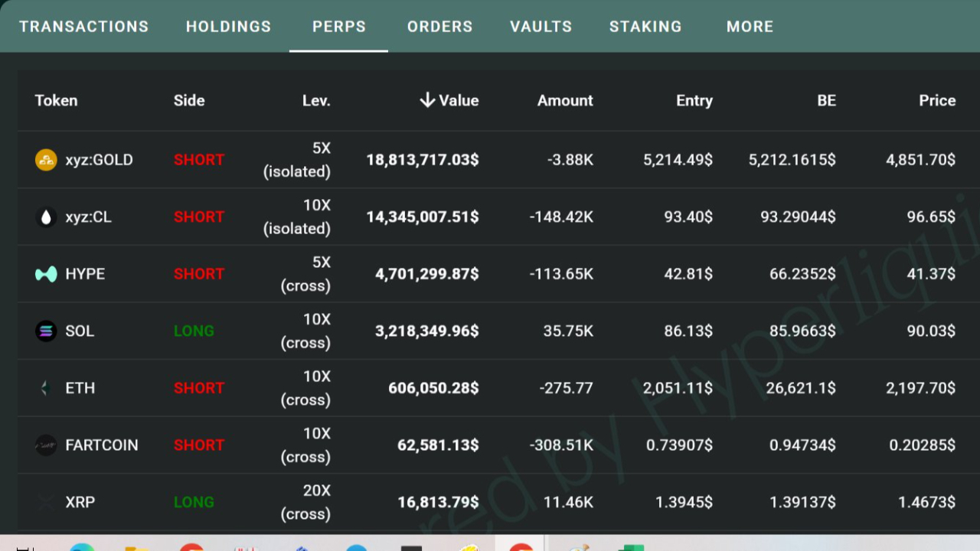Sort positions by Entry column header

[694, 100]
